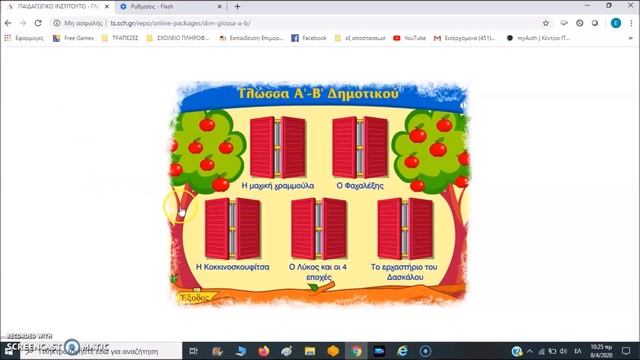
Task: Click the forward navigation arrow
Action: [23, 23]
